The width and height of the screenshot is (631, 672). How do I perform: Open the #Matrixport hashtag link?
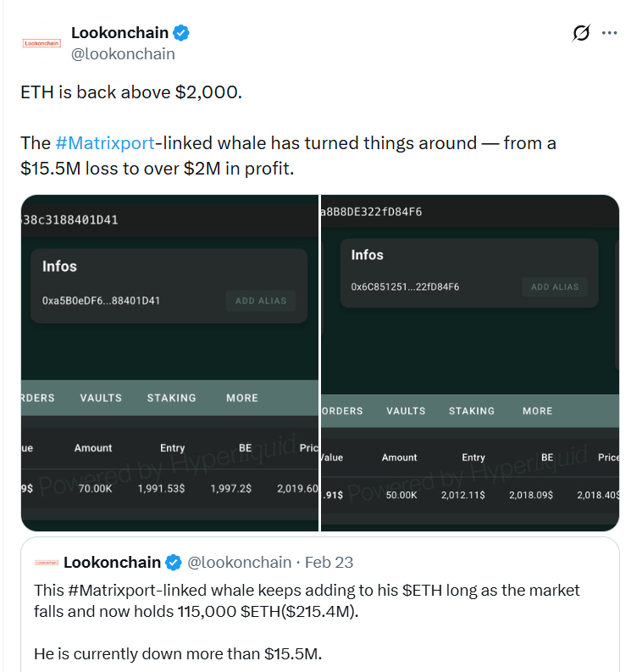tap(105, 143)
